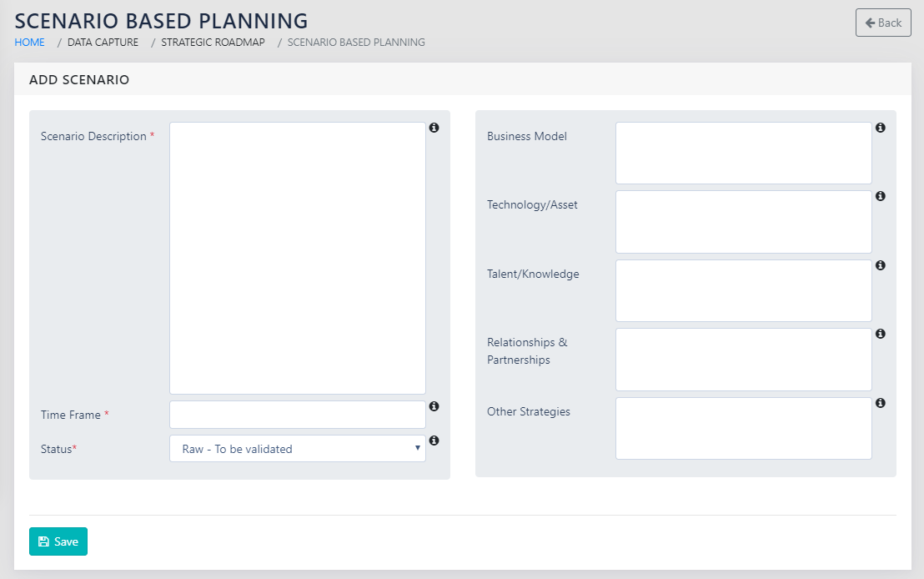Focus the Business Model text box
Image resolution: width=924 pixels, height=579 pixels.
(743, 154)
